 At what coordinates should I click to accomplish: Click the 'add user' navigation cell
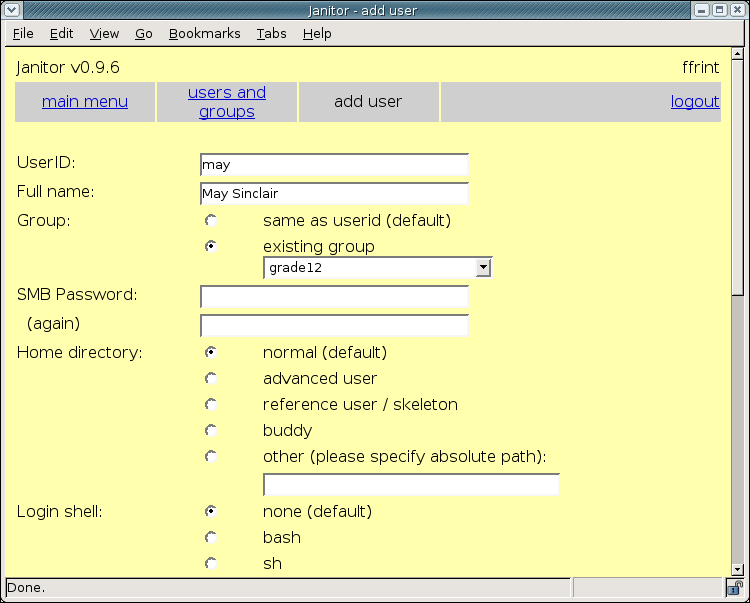tap(368, 101)
